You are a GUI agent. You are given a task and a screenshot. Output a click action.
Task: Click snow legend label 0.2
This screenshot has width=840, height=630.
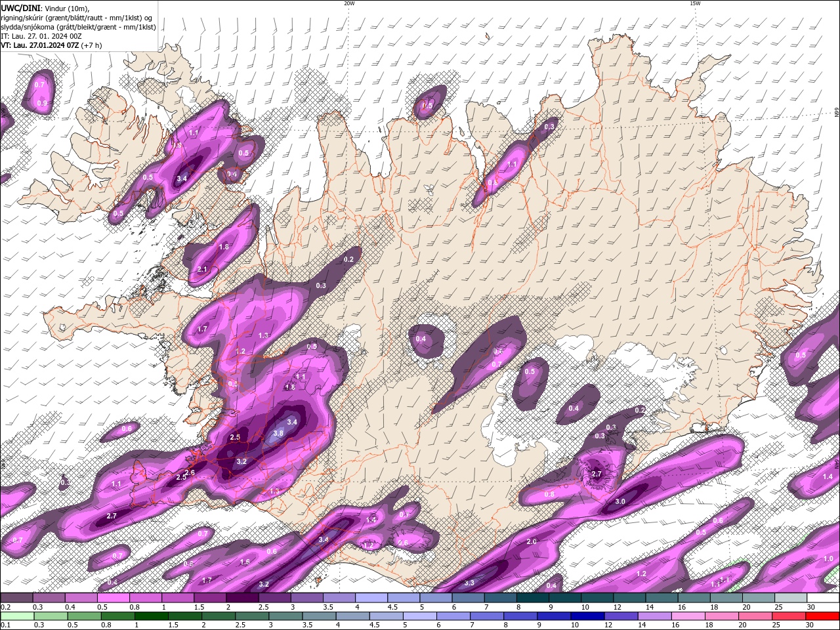(x=5, y=607)
